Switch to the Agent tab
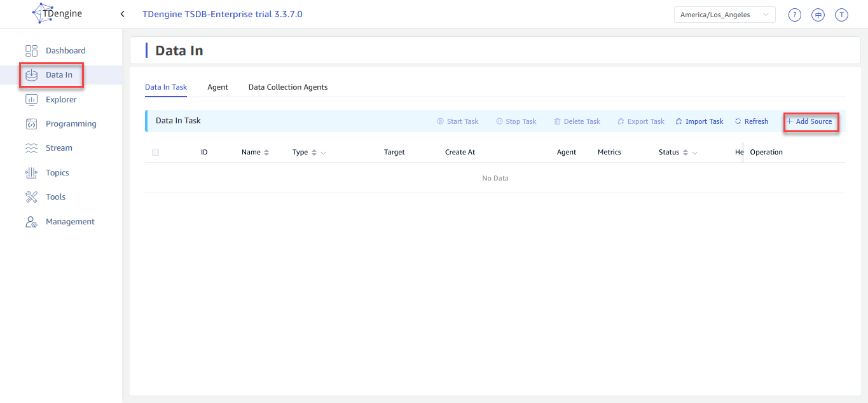The width and height of the screenshot is (868, 403). (217, 87)
